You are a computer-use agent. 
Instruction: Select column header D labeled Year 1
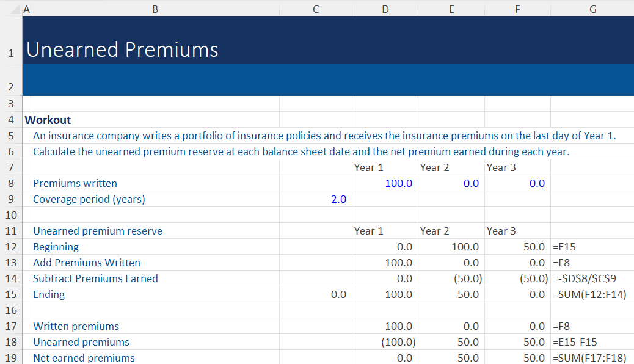pyautogui.click(x=385, y=9)
